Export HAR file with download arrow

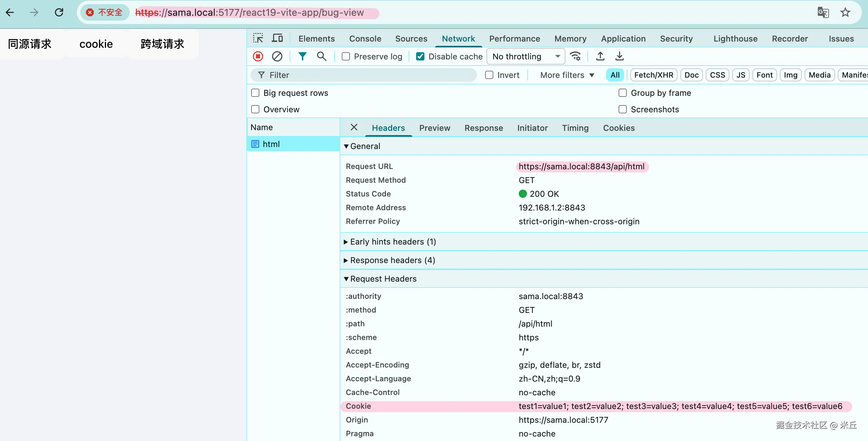pyautogui.click(x=620, y=56)
